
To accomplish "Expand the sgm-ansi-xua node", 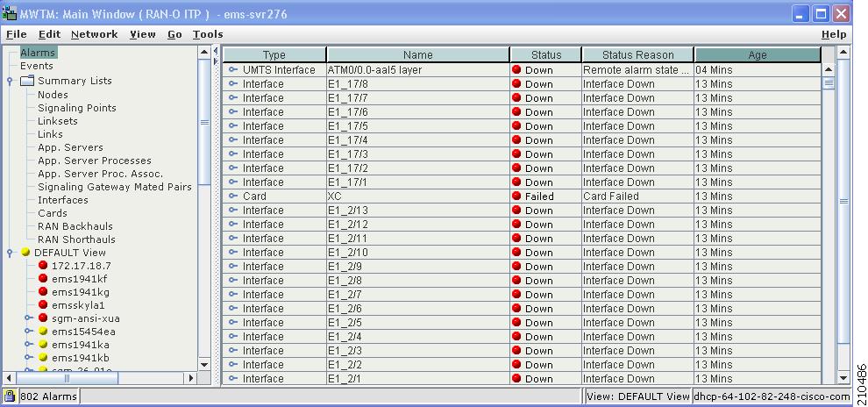I will (28, 318).
